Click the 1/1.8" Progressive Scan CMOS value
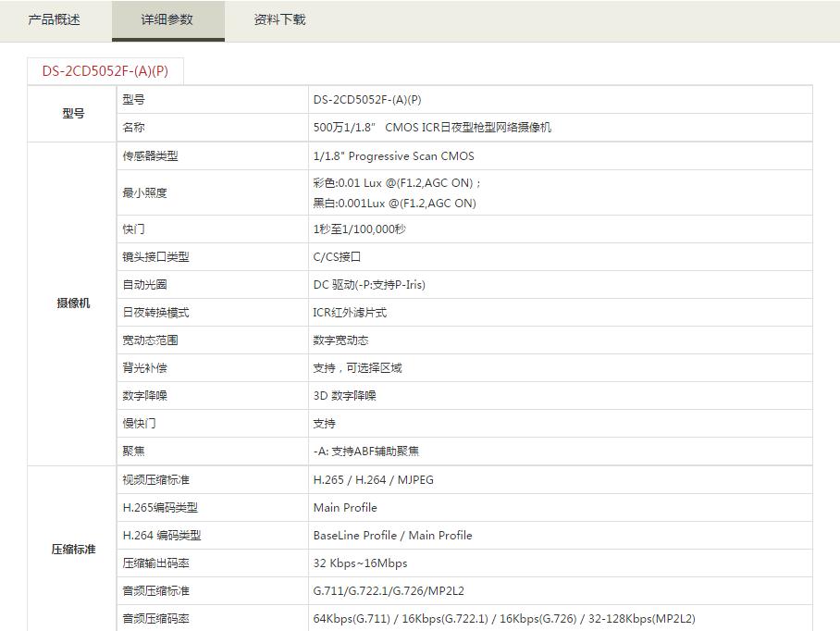840x631 pixels. 393,156
